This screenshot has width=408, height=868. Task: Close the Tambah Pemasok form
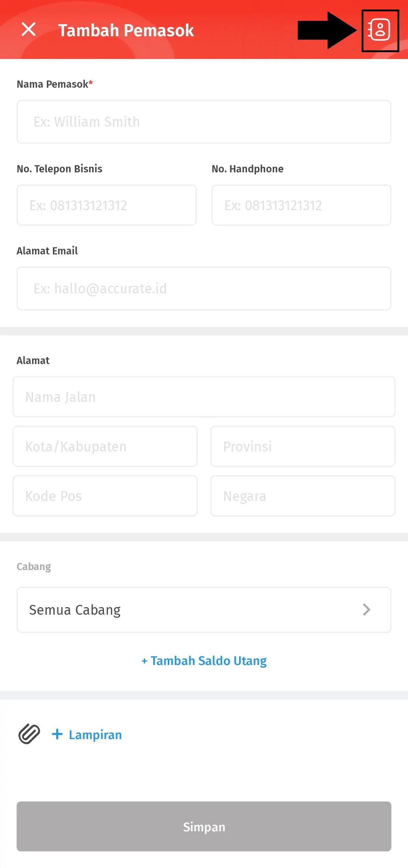tap(28, 29)
